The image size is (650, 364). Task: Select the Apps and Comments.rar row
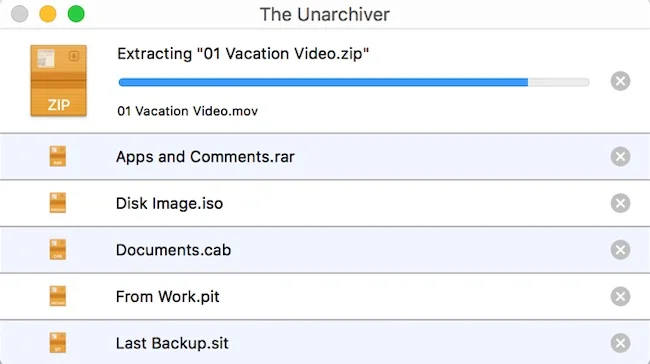tap(325, 157)
